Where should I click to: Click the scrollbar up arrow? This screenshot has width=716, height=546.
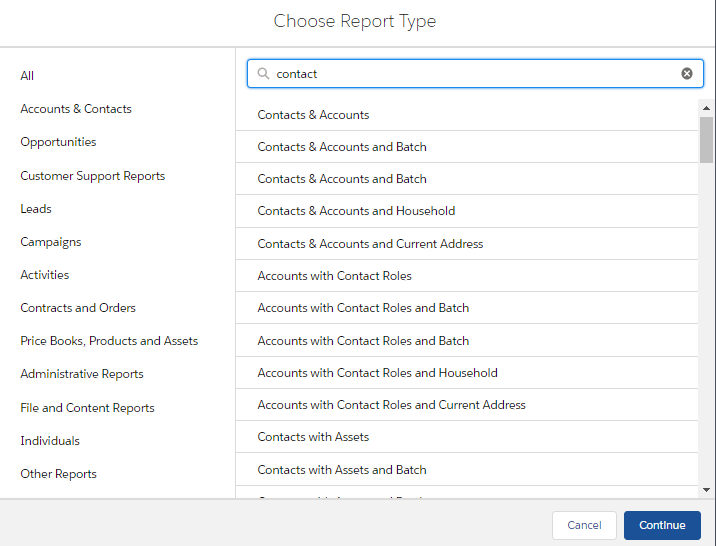[706, 108]
